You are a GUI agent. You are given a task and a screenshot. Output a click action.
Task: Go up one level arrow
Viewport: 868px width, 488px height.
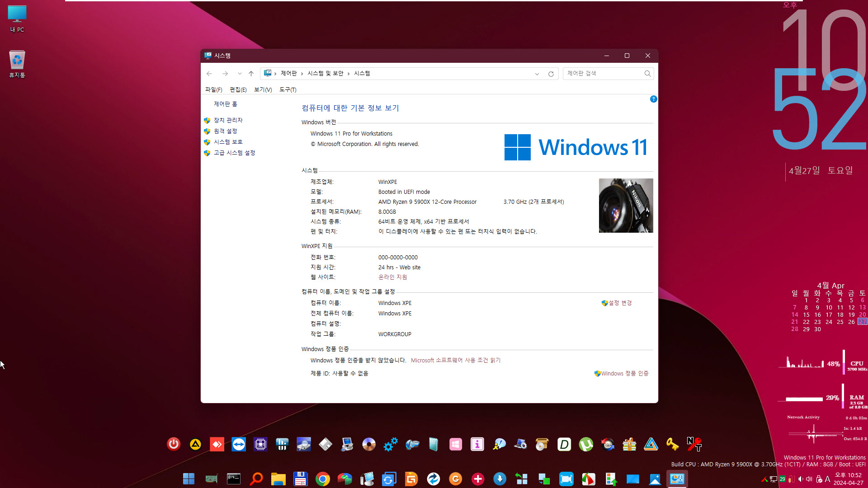coord(251,74)
